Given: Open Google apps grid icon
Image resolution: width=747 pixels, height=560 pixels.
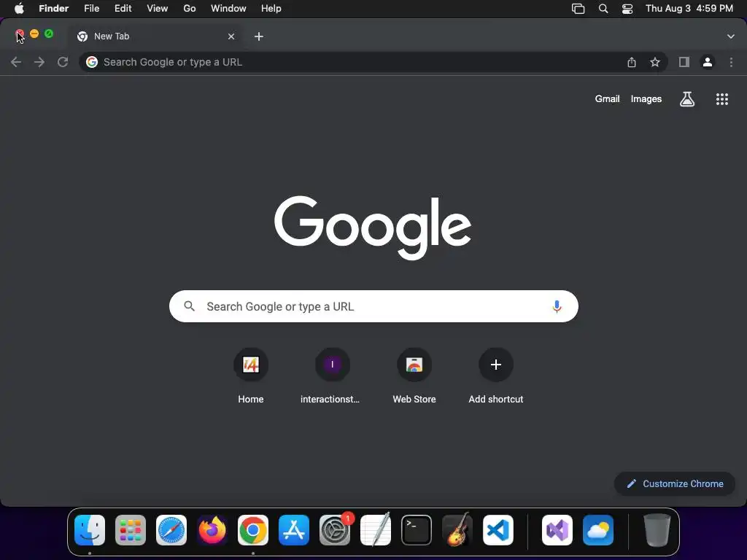Looking at the screenshot, I should point(721,99).
